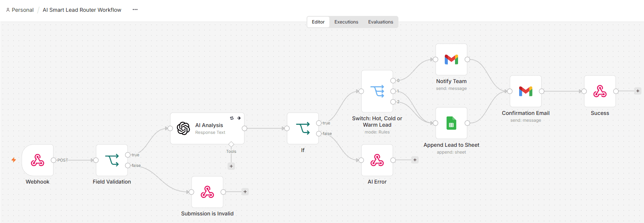
Task: Click the "Submission is Invalid" label
Action: (207, 214)
